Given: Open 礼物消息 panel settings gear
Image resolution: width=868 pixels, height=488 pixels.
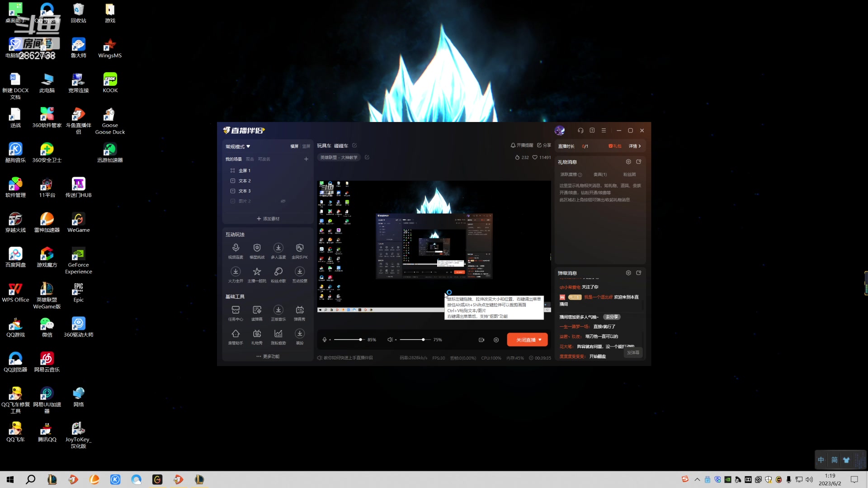Looking at the screenshot, I should coord(628,162).
